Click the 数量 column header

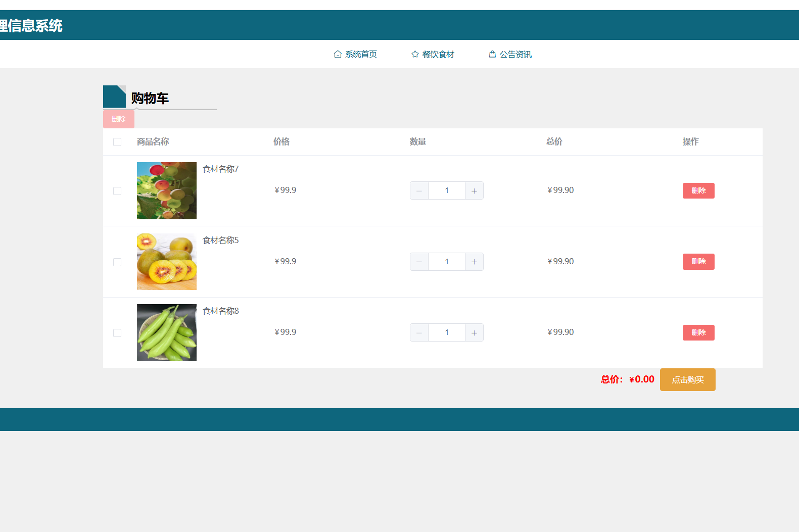point(418,141)
